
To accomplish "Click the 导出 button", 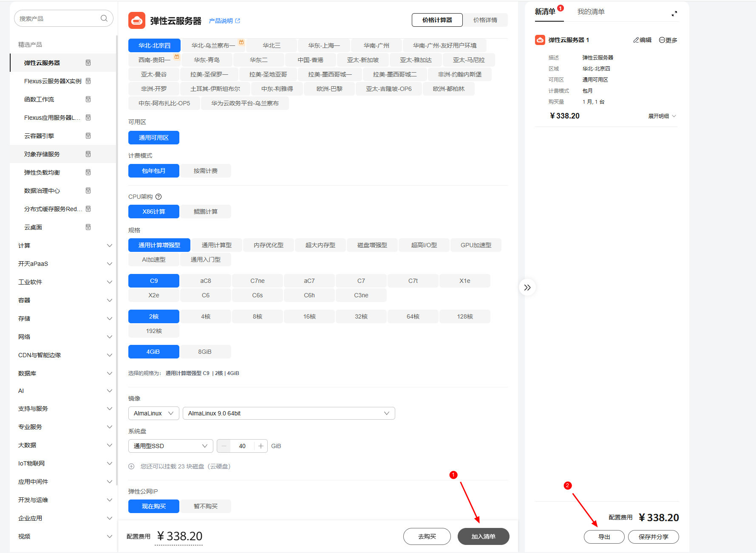I will point(604,537).
